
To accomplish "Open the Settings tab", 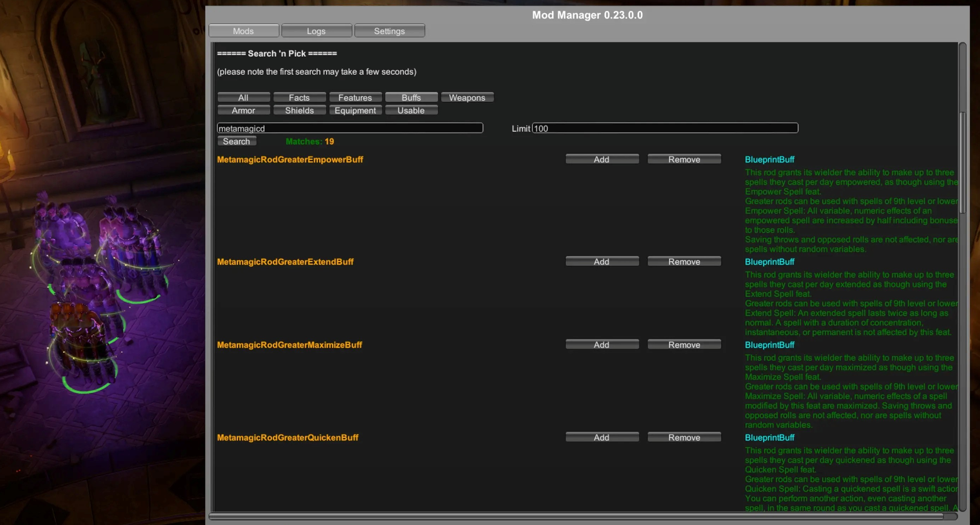I will (389, 31).
